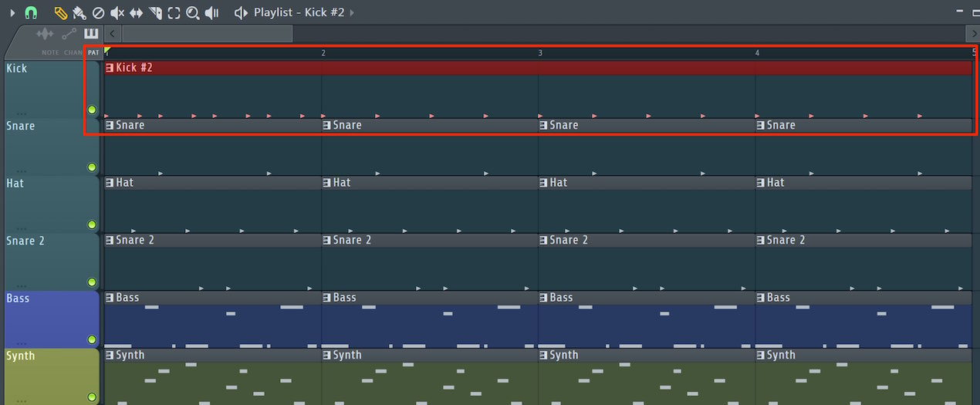Select the Snare 2 track header

click(x=52, y=262)
